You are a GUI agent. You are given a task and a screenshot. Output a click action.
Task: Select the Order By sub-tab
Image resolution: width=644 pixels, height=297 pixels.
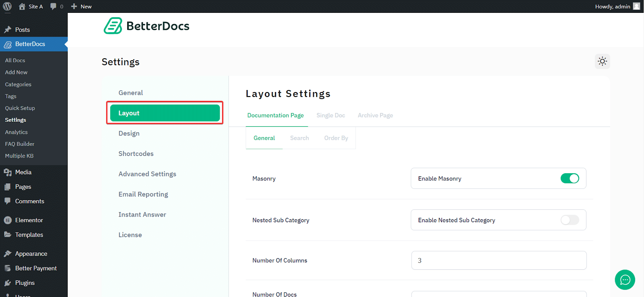336,138
